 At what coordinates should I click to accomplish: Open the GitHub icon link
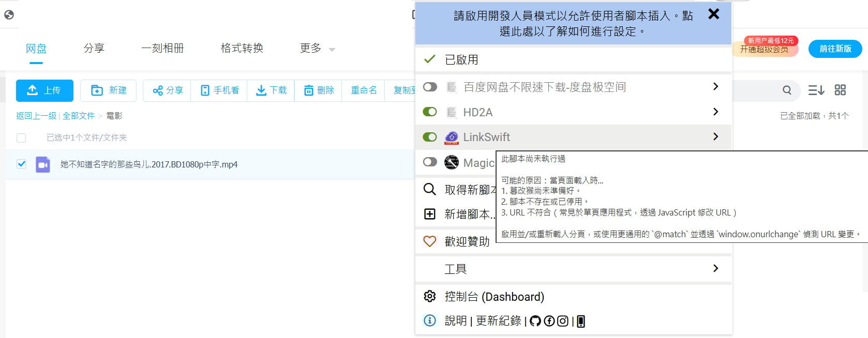(x=535, y=321)
